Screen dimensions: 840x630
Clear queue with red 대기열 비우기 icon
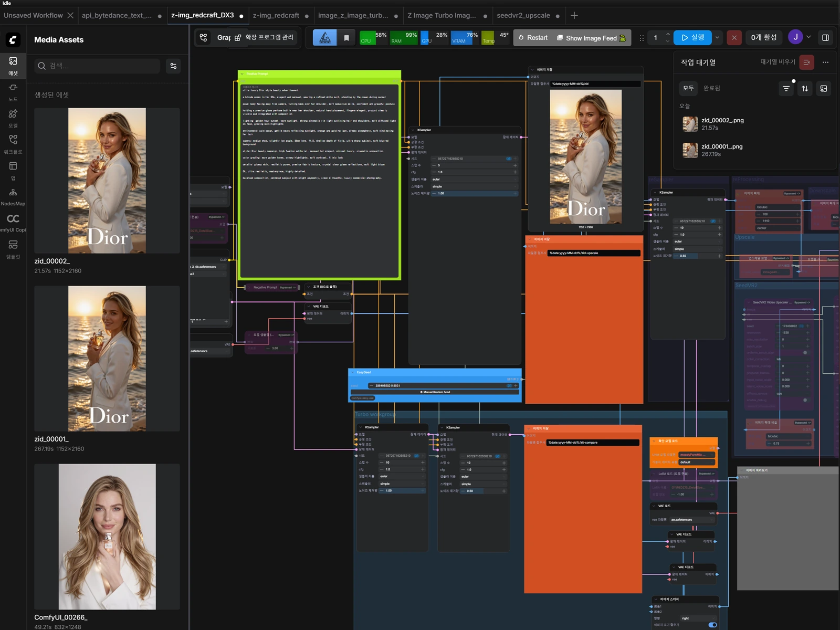click(807, 62)
